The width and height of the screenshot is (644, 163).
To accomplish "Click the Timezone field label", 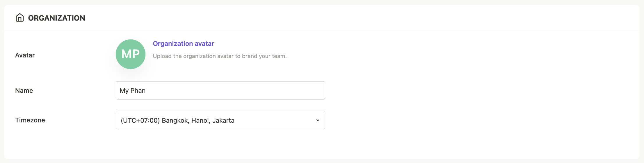I will pyautogui.click(x=30, y=120).
